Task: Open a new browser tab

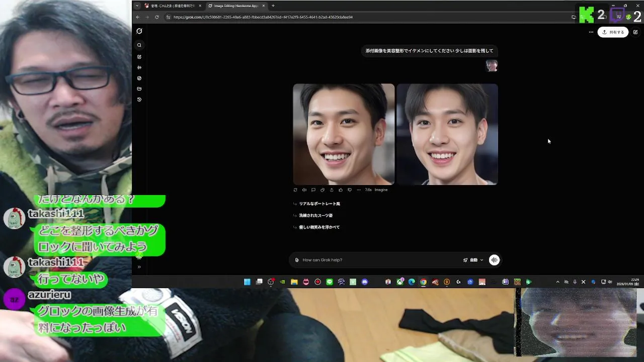Action: coord(273,6)
